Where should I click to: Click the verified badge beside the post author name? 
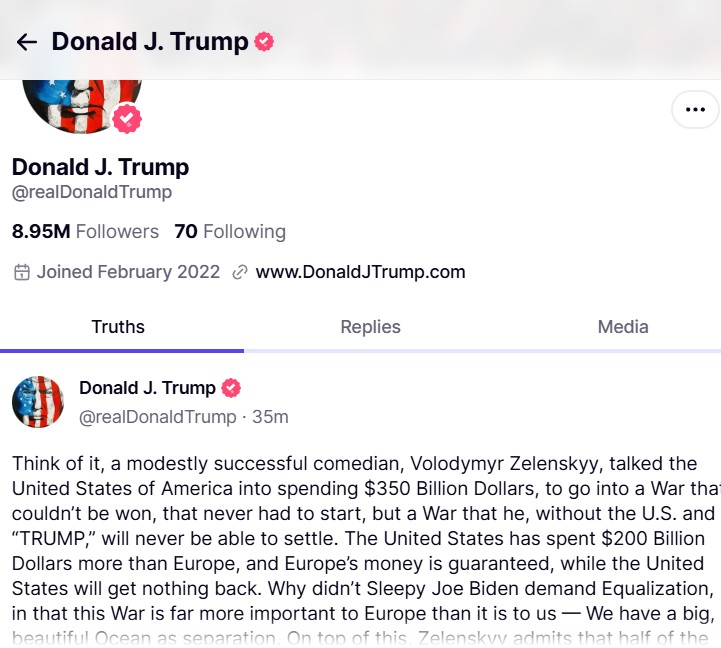click(231, 388)
